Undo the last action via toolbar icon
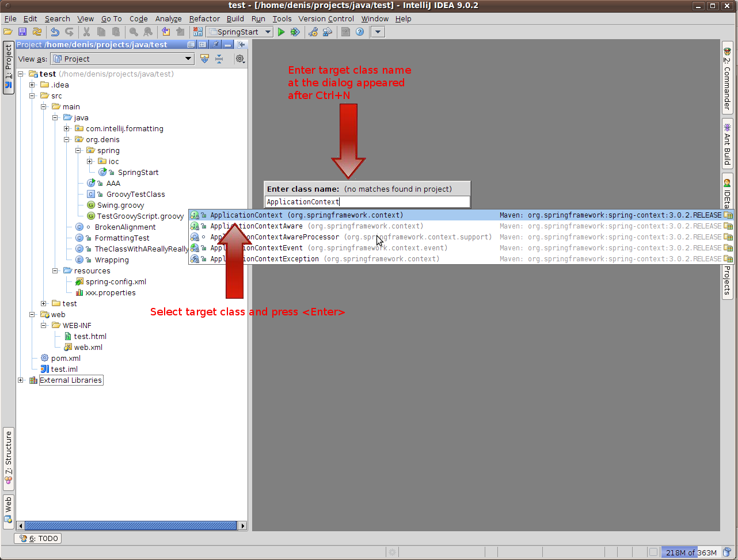Screen dimensions: 738x560 [55, 32]
